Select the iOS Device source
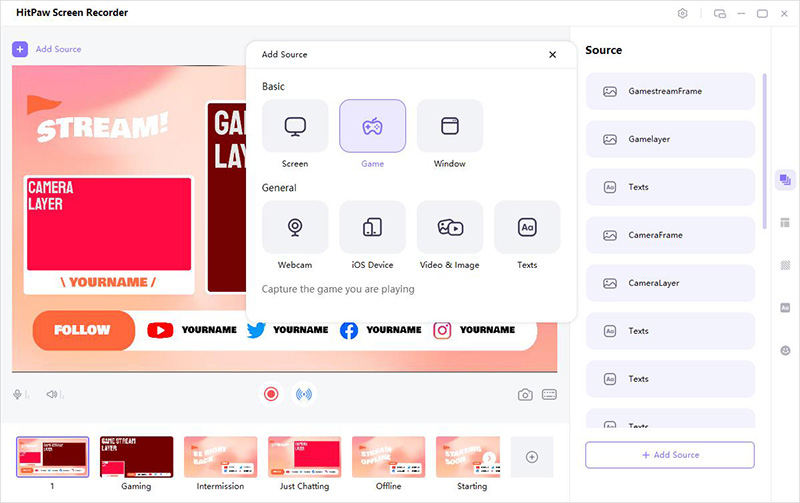This screenshot has height=503, width=800. [x=372, y=228]
